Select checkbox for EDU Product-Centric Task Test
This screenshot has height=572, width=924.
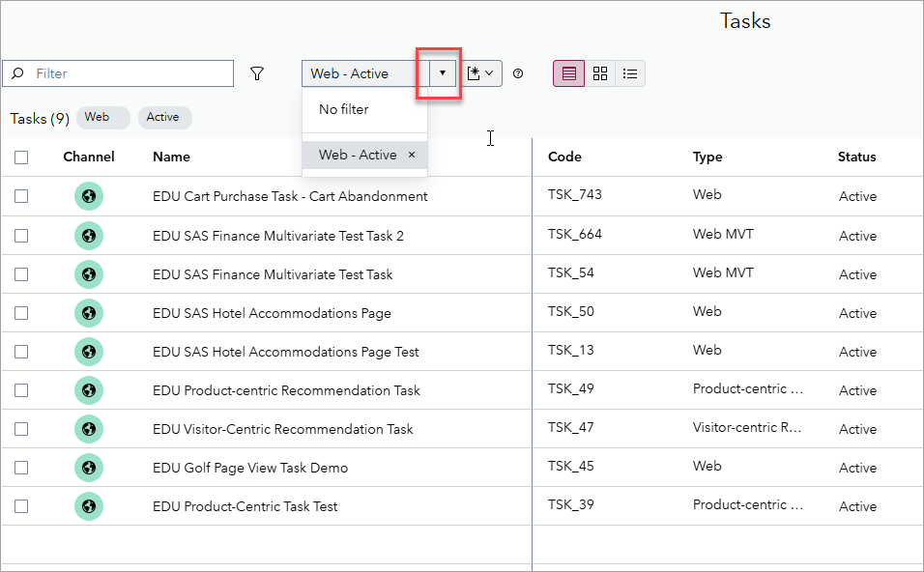[x=21, y=506]
